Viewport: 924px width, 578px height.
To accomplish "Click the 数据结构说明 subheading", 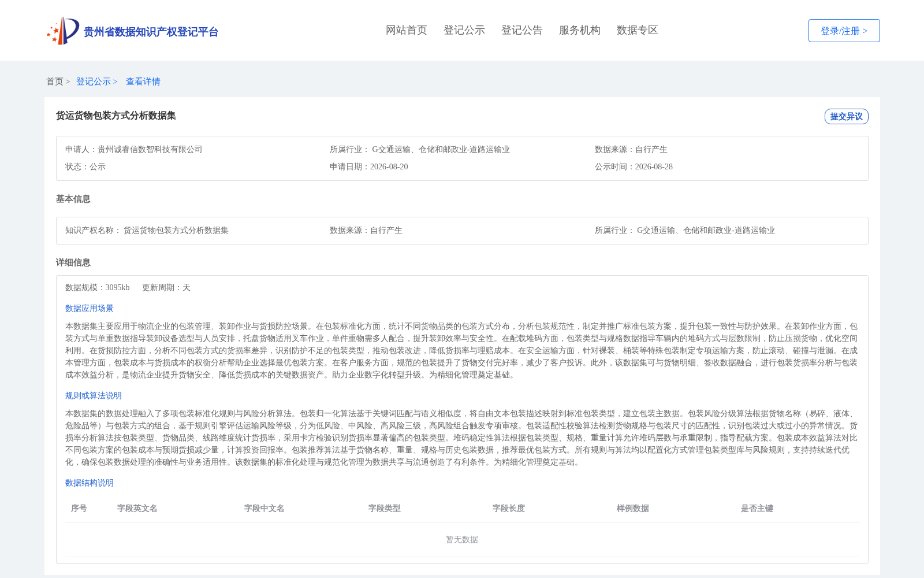I will point(90,483).
